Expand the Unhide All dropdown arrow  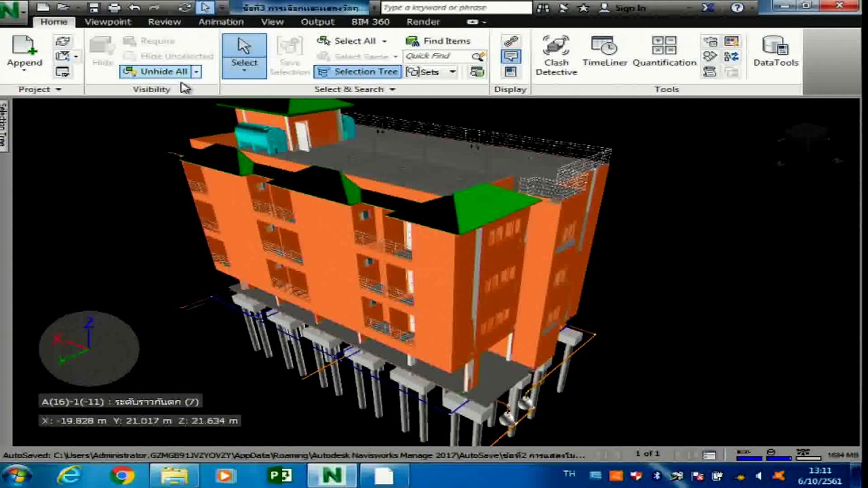[196, 71]
